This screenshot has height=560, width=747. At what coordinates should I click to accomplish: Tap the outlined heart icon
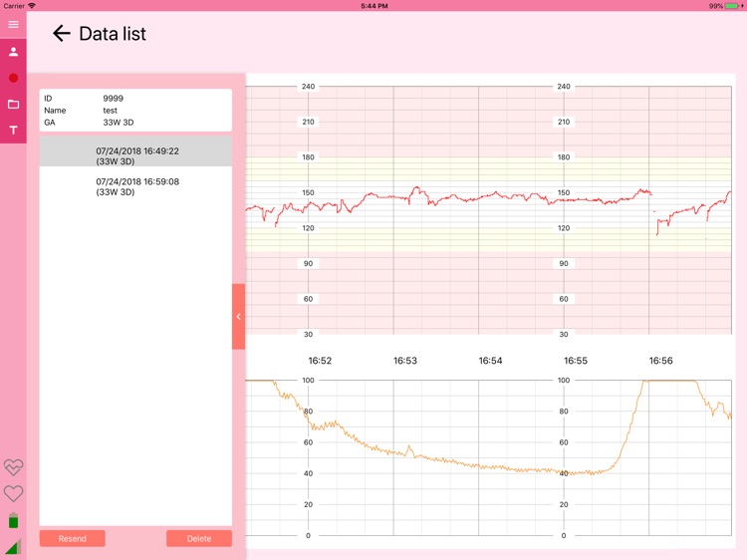pos(13,494)
